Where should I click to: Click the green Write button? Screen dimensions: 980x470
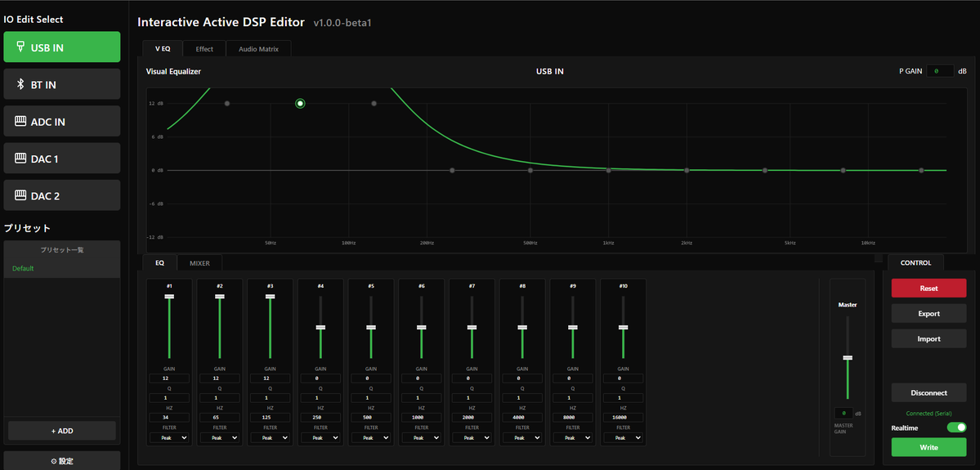[x=929, y=447]
